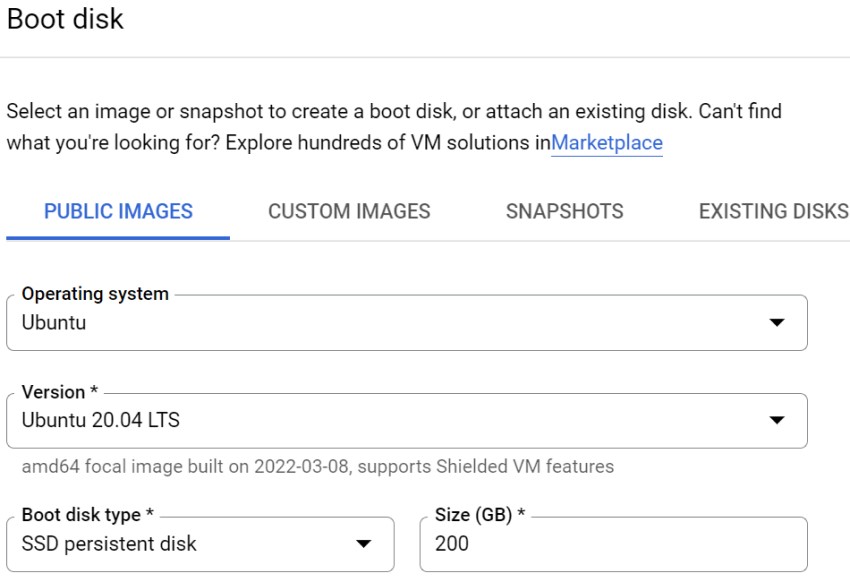This screenshot has height=582, width=850.
Task: Click the value 200 in the Size field
Action: 452,544
